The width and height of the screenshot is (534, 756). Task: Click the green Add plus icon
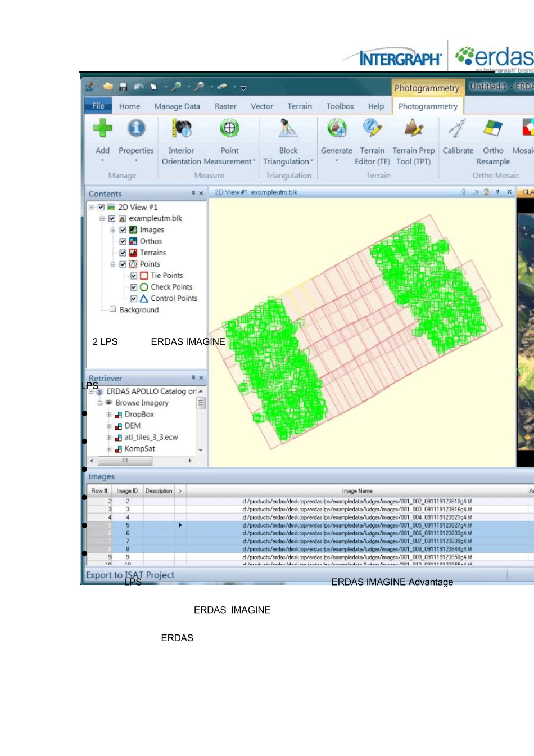point(102,128)
